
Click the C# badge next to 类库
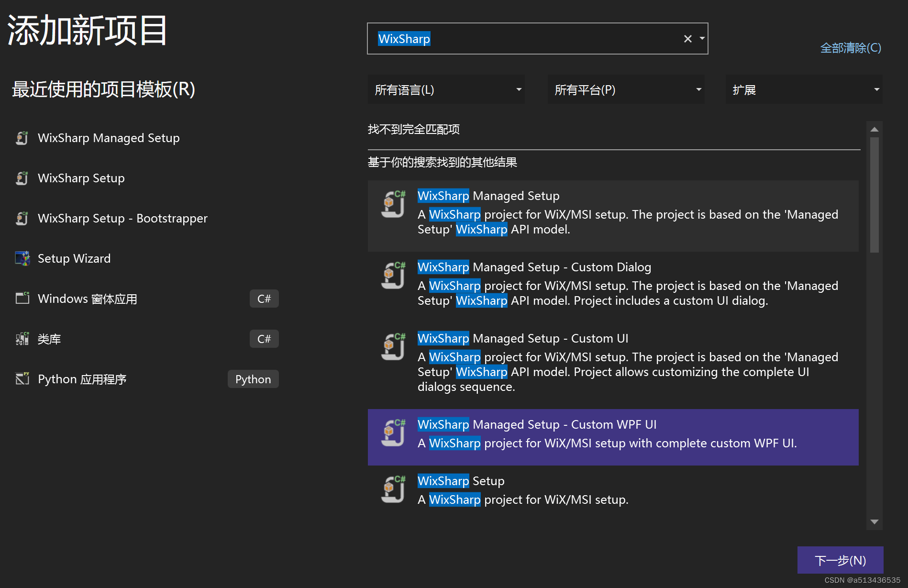tap(264, 338)
